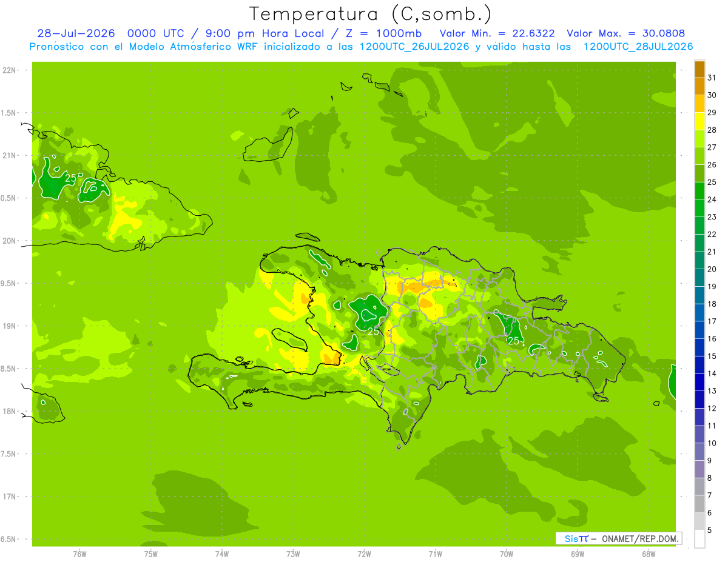Click the '68W' longitude axis label
Screen dimensions: 728x562
649,554
